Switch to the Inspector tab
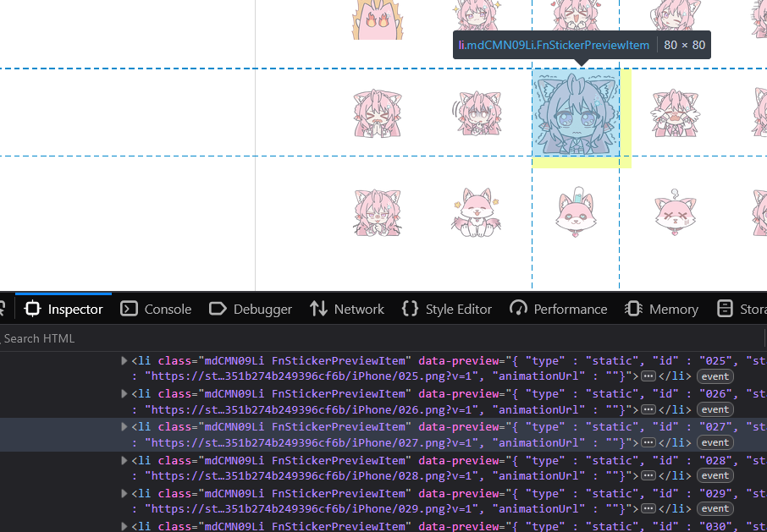The width and height of the screenshot is (767, 532). (63, 310)
